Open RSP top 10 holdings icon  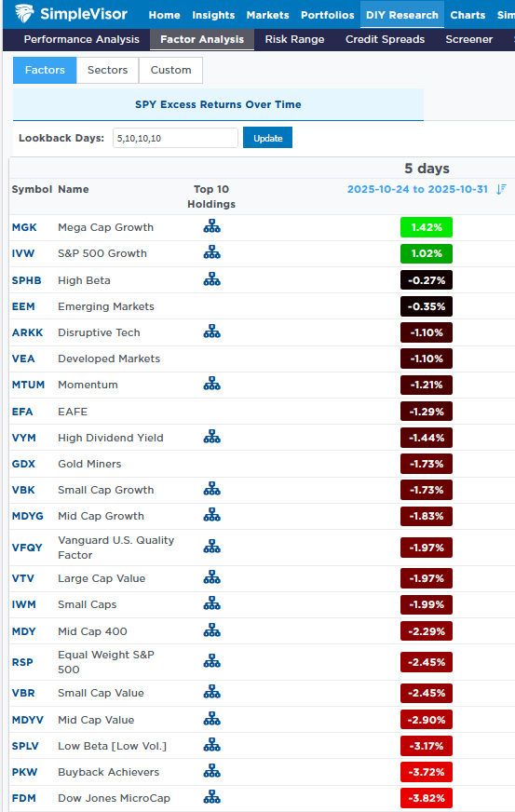211,661
